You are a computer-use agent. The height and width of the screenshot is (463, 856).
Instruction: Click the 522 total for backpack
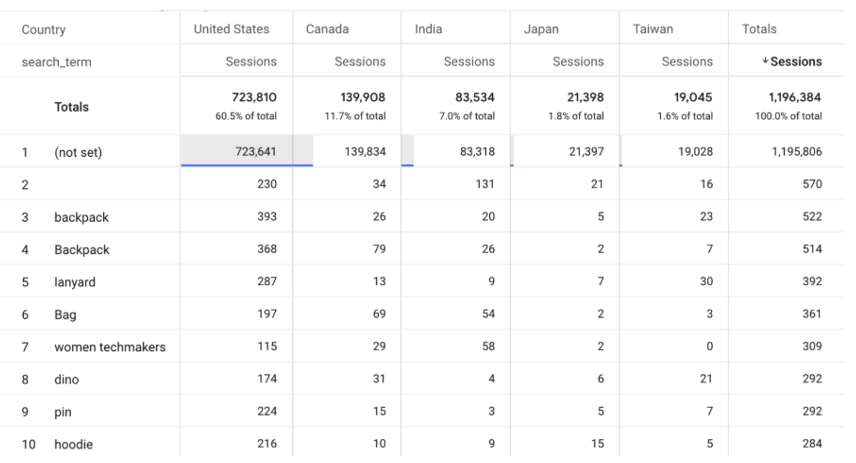tap(812, 216)
